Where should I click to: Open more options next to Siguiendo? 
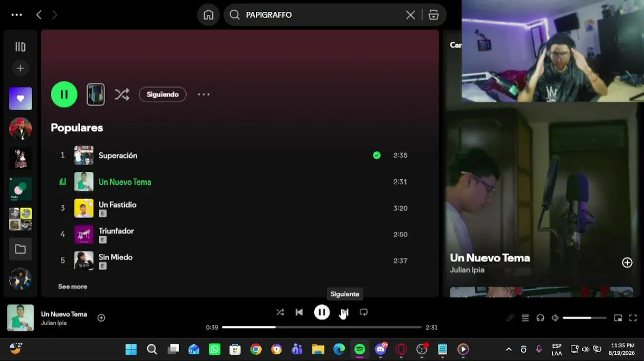click(204, 94)
